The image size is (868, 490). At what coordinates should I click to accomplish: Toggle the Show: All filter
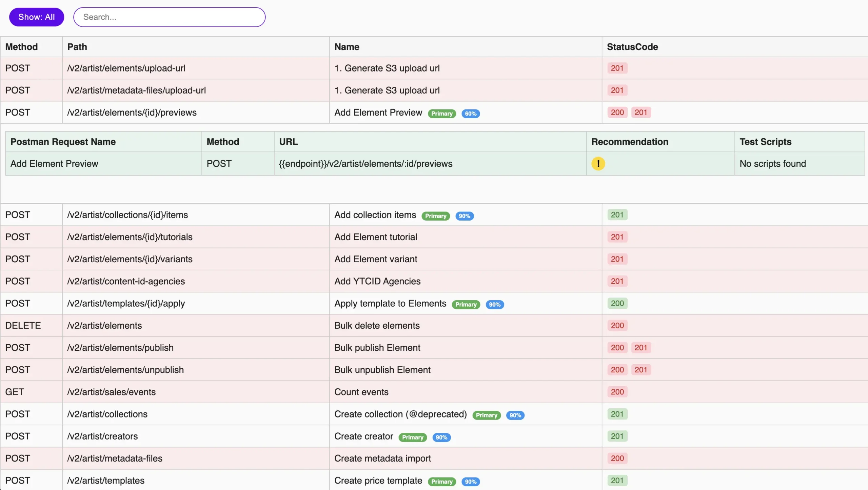pyautogui.click(x=36, y=17)
